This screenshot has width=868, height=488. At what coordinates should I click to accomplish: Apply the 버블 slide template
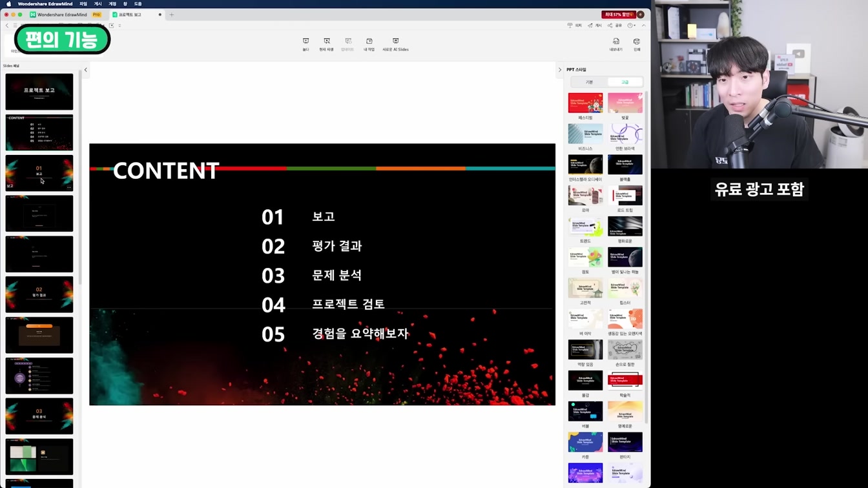click(585, 411)
